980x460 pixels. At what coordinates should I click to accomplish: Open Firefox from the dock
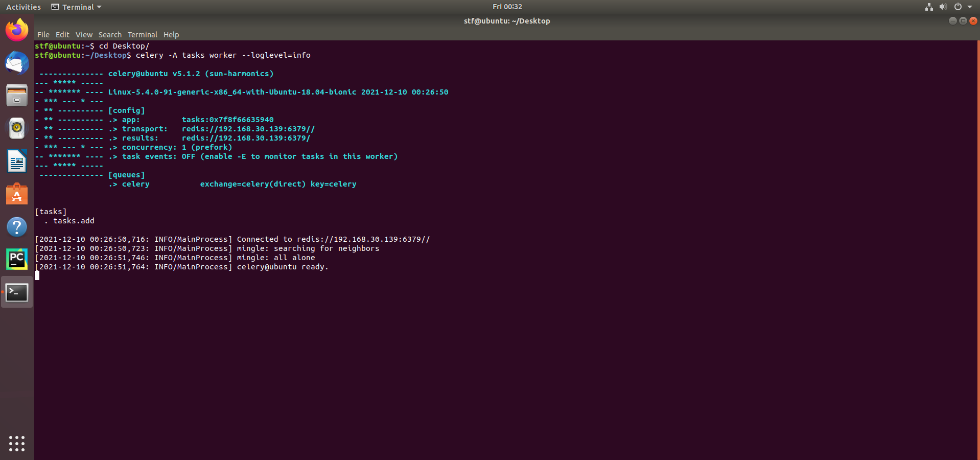(x=17, y=30)
